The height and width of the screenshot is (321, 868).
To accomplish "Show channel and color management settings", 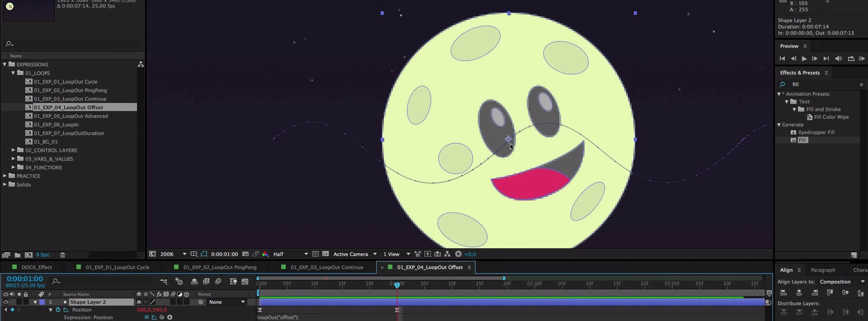I will click(x=265, y=254).
